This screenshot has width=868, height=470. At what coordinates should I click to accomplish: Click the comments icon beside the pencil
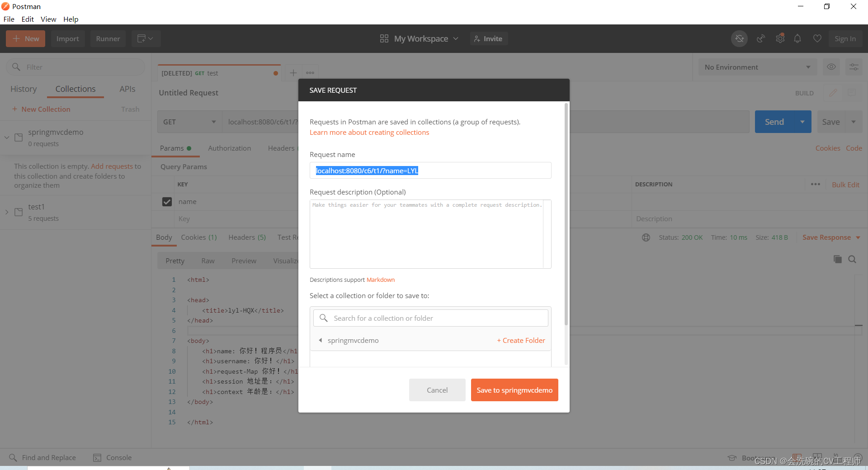tap(851, 93)
